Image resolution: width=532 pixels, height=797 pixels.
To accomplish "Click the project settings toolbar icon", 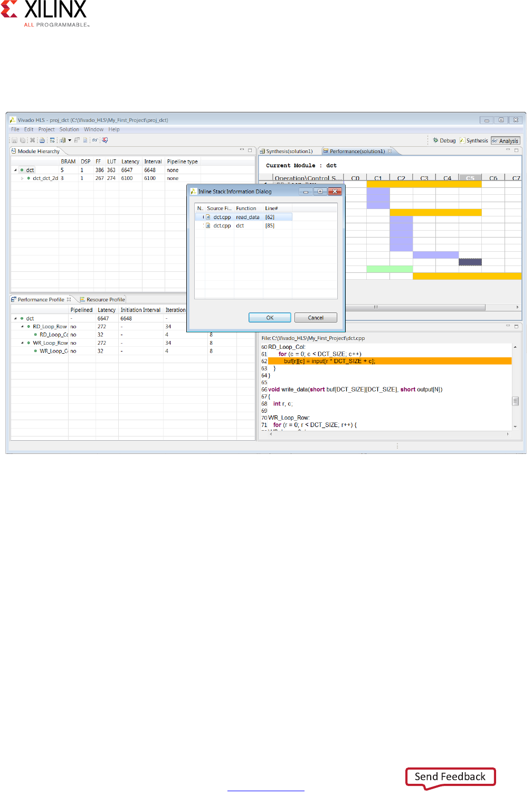I will (52, 140).
